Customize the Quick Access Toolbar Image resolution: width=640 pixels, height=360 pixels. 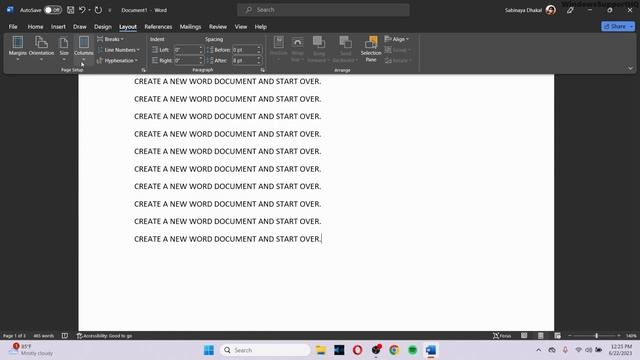point(109,10)
